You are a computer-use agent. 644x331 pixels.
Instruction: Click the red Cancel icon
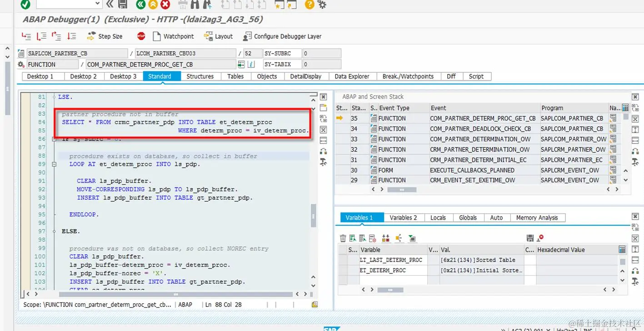165,5
